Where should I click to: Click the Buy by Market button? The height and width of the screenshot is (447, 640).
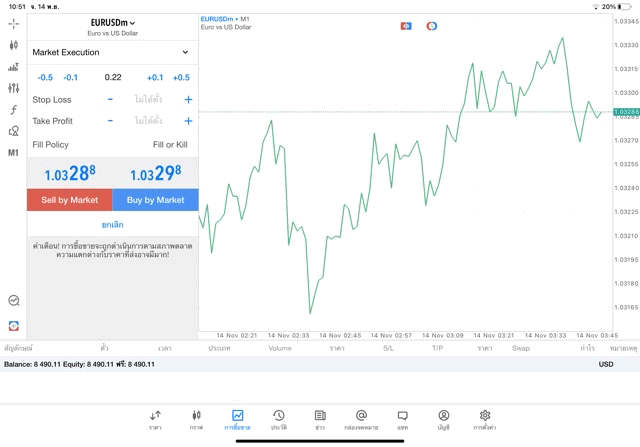coord(156,200)
